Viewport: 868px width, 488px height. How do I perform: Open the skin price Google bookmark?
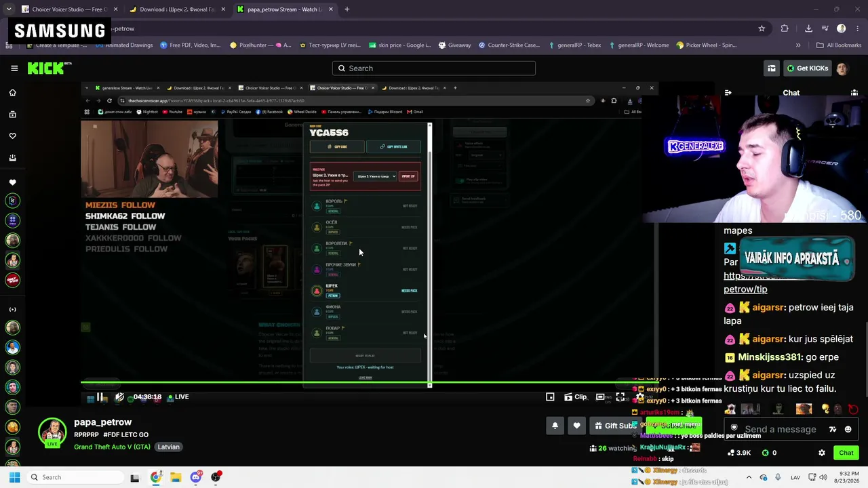(x=399, y=45)
